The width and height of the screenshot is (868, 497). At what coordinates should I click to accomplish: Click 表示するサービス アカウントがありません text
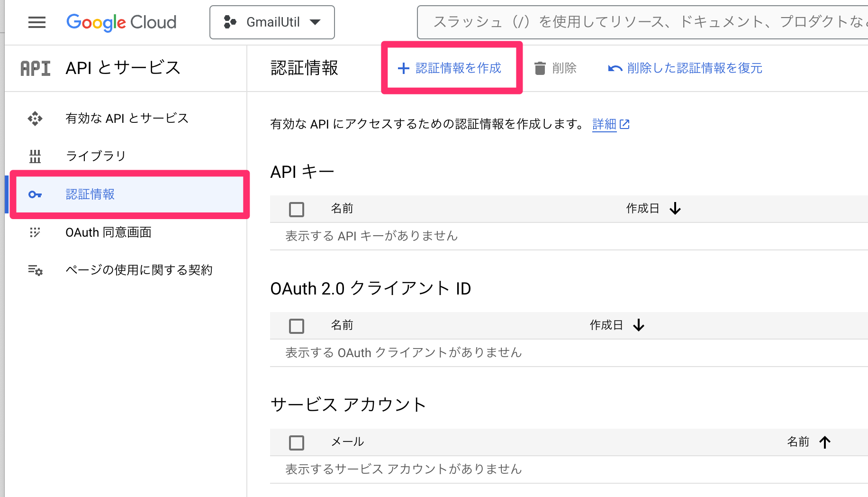404,469
